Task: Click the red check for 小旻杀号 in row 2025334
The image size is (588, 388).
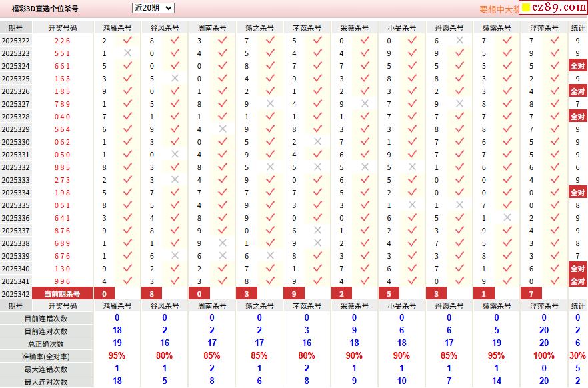Action: (x=412, y=192)
